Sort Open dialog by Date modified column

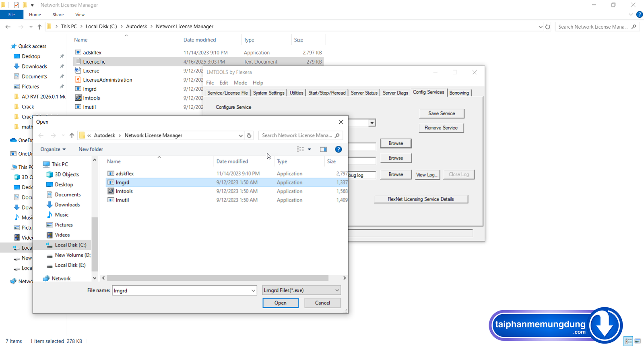(x=232, y=162)
